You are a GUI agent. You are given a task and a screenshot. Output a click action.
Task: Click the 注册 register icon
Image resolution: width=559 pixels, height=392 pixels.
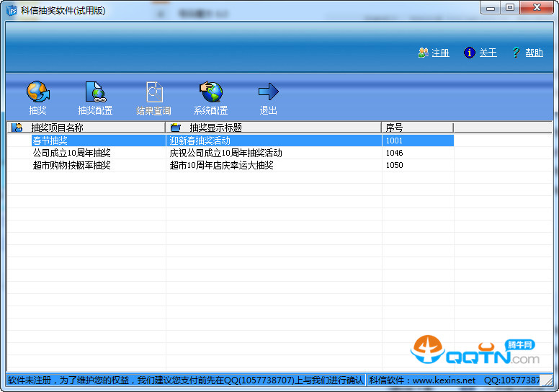pos(424,53)
